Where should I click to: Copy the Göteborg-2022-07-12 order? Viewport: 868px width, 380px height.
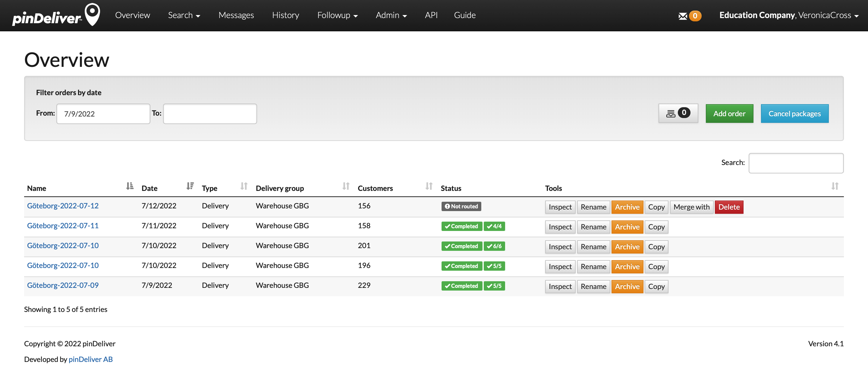pyautogui.click(x=656, y=207)
